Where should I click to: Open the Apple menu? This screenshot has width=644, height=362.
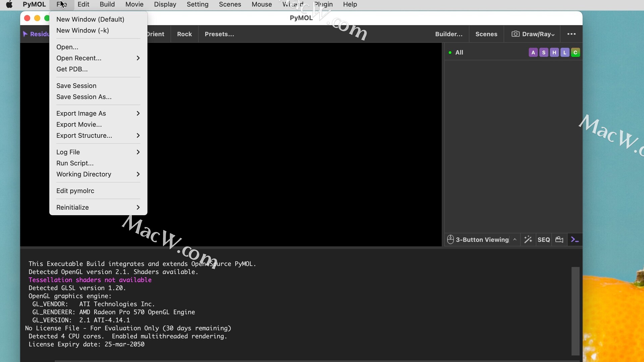pyautogui.click(x=9, y=4)
